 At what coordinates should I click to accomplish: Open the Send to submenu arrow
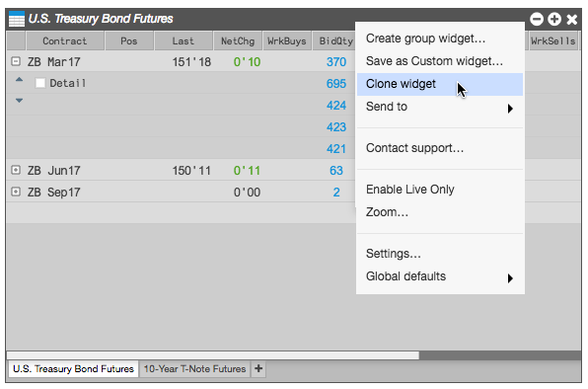510,109
